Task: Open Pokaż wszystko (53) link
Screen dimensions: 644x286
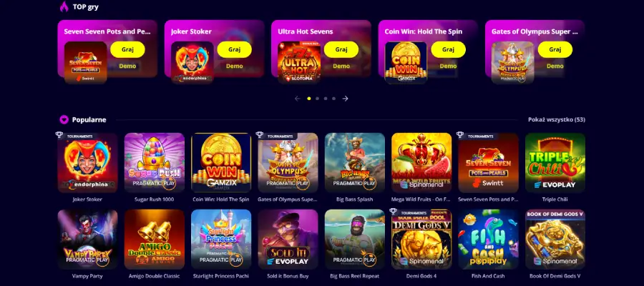Action: tap(557, 120)
